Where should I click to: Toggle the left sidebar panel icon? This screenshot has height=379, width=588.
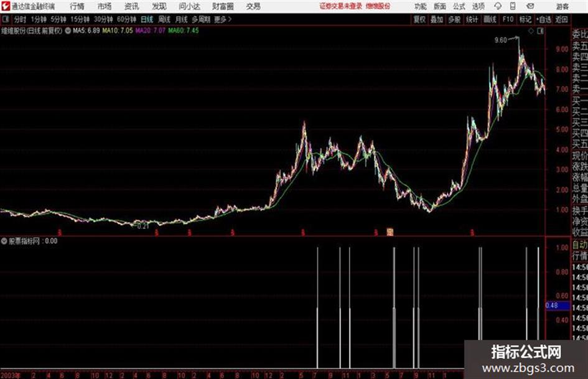tap(5, 19)
